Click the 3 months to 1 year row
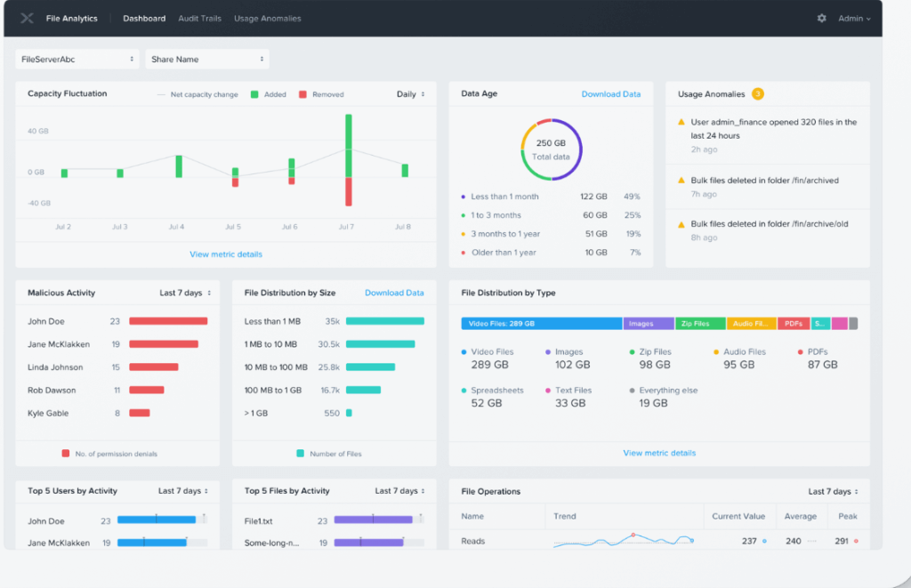This screenshot has width=911, height=588. (x=551, y=234)
